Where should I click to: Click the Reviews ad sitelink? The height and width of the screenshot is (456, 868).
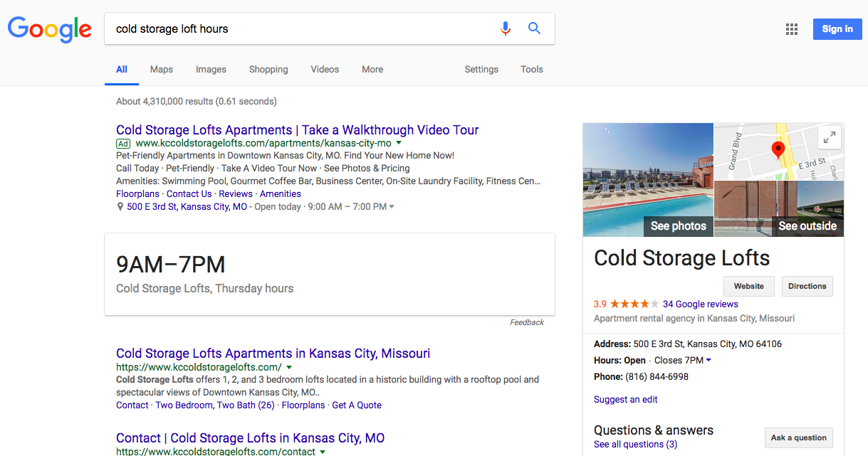(x=236, y=194)
